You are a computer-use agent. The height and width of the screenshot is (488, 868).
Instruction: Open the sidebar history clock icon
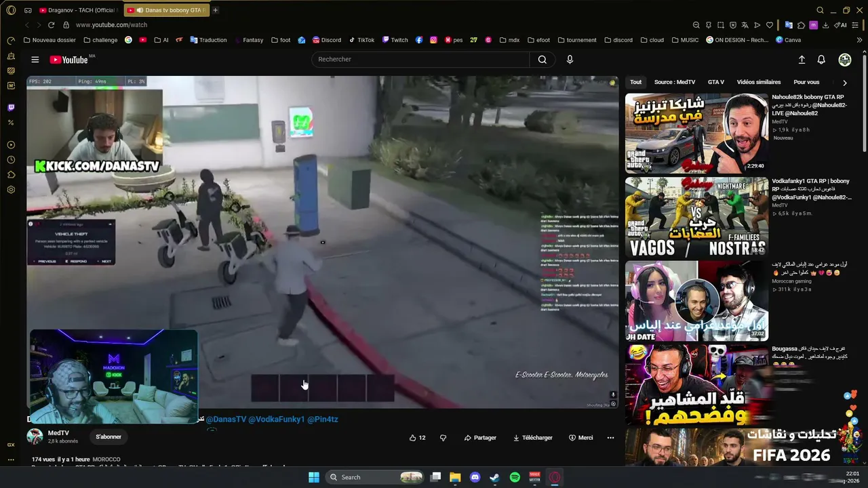click(x=11, y=160)
